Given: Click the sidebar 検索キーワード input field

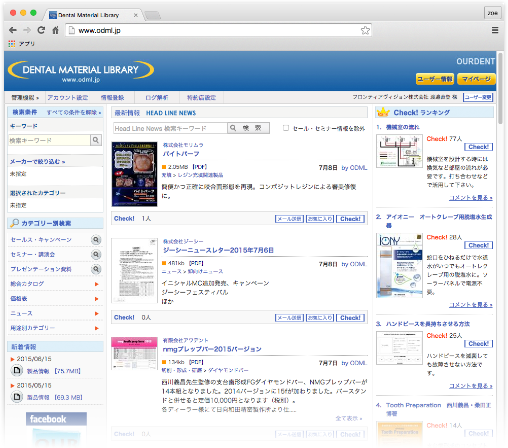Looking at the screenshot, I should (49, 140).
